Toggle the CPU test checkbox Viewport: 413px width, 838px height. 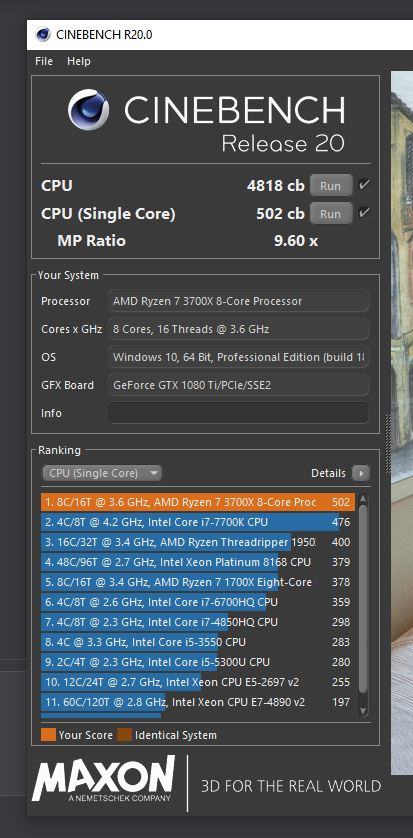[364, 185]
